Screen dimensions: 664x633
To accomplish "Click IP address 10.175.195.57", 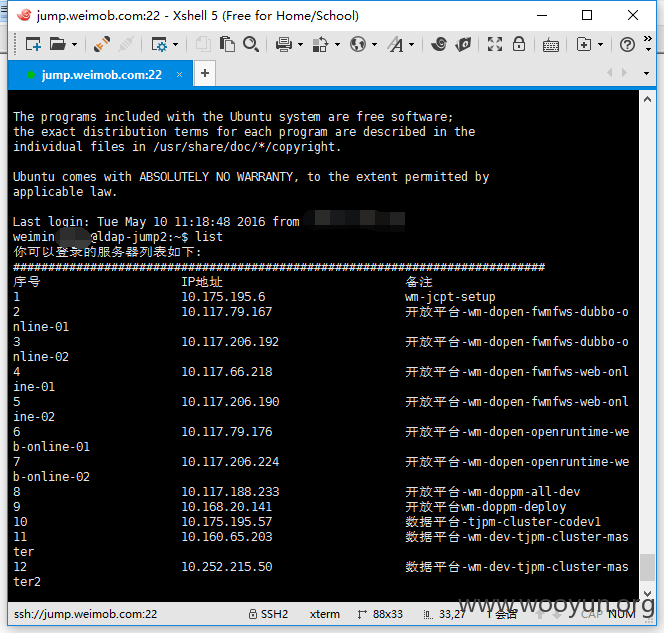I will (227, 522).
